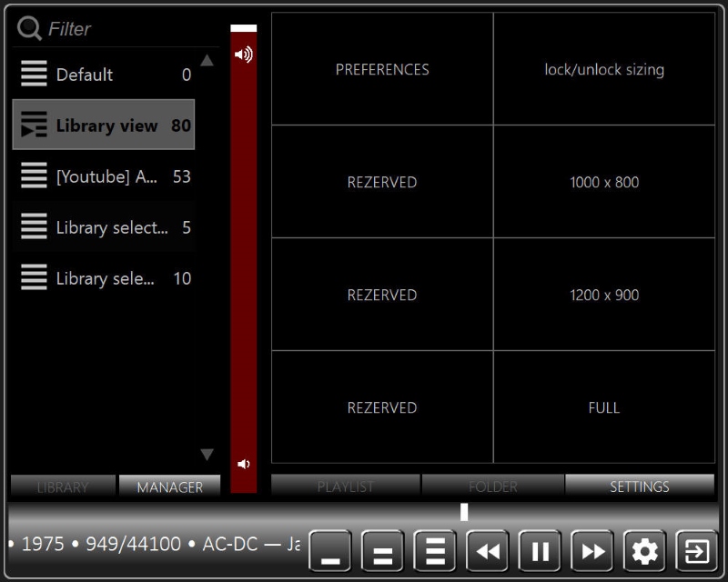Click the playlist manager scroll down arrow
The image size is (728, 582).
[x=207, y=455]
